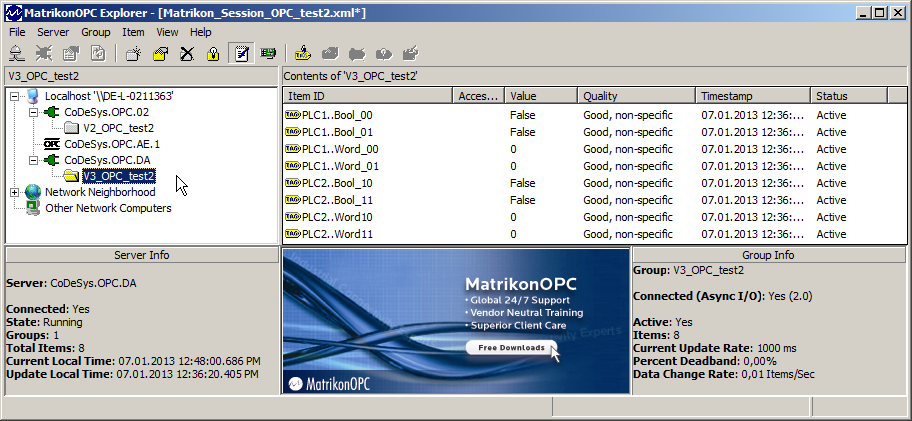This screenshot has height=421, width=912.
Task: Select CoDeSys.OPC.02 server in the tree
Action: pyautogui.click(x=106, y=112)
